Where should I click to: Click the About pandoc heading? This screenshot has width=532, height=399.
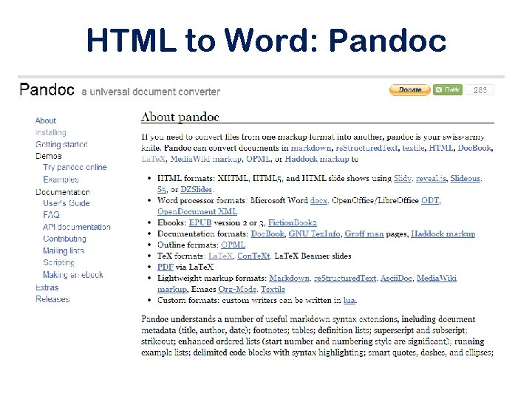(x=180, y=117)
